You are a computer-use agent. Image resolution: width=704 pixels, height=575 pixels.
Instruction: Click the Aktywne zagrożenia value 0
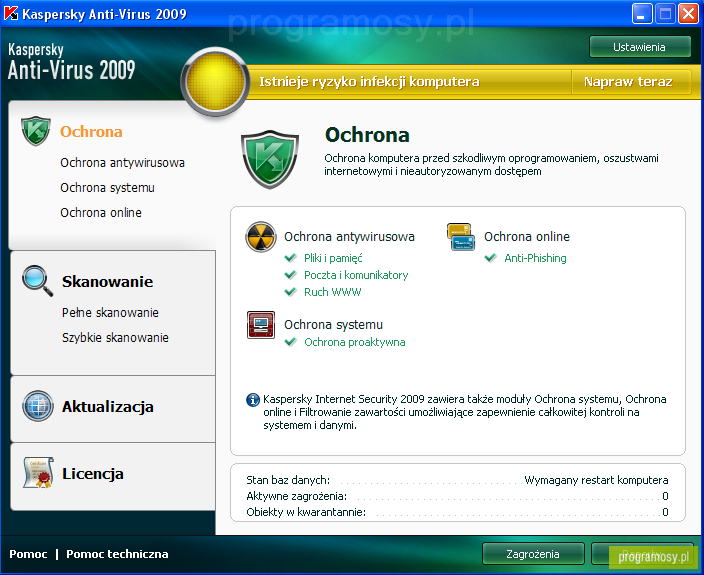click(x=665, y=496)
